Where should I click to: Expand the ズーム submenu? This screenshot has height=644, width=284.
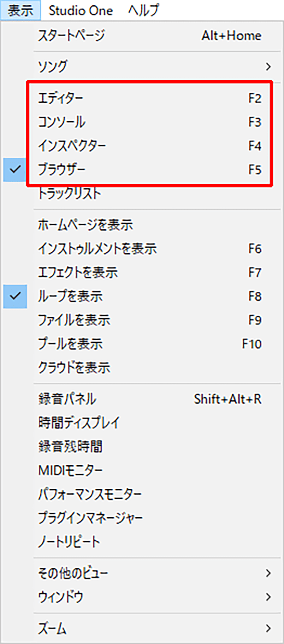pos(142,629)
